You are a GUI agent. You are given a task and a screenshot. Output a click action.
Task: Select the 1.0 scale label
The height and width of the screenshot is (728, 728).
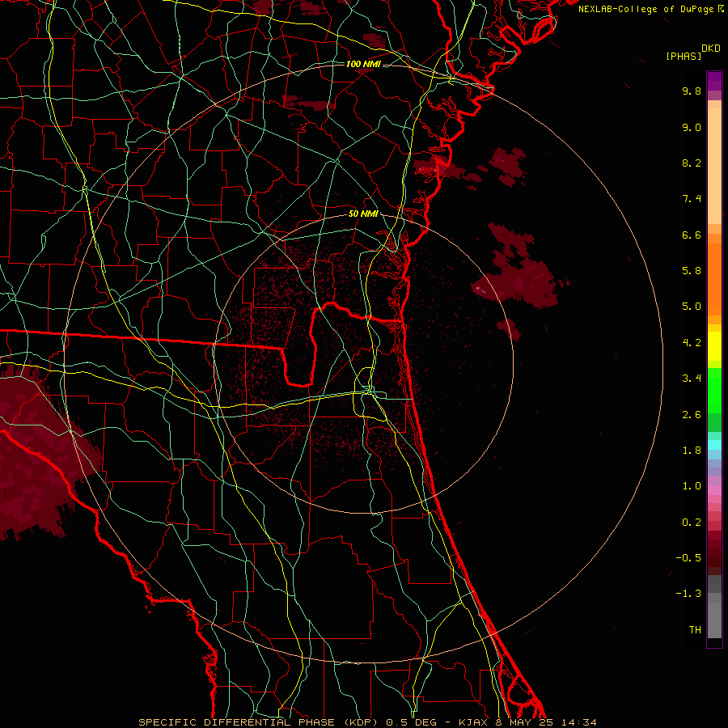pyautogui.click(x=692, y=486)
